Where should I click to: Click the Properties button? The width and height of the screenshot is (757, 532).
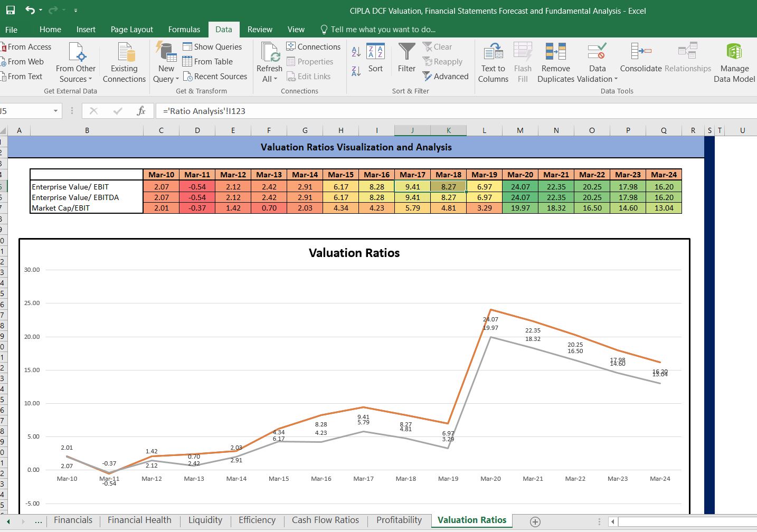tap(310, 62)
